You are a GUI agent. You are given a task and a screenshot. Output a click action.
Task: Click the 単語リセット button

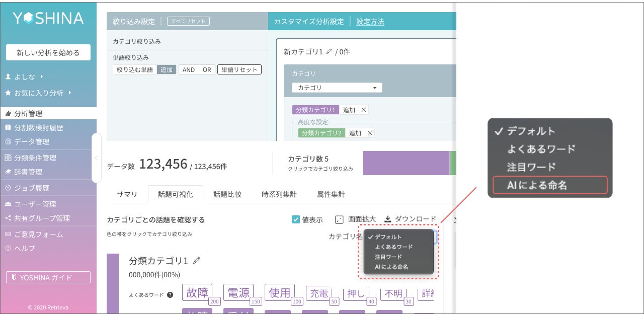pyautogui.click(x=239, y=70)
